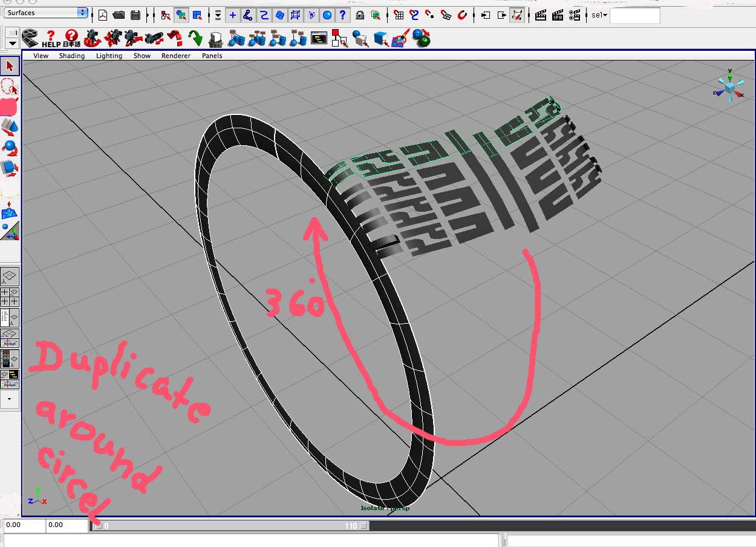Toggle the miscellaneous question-mark selection mask
The width and height of the screenshot is (756, 547).
coord(342,15)
